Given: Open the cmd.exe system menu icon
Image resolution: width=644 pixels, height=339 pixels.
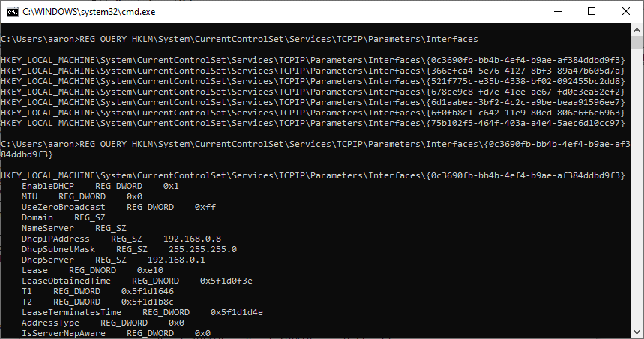Looking at the screenshot, I should 13,12.
